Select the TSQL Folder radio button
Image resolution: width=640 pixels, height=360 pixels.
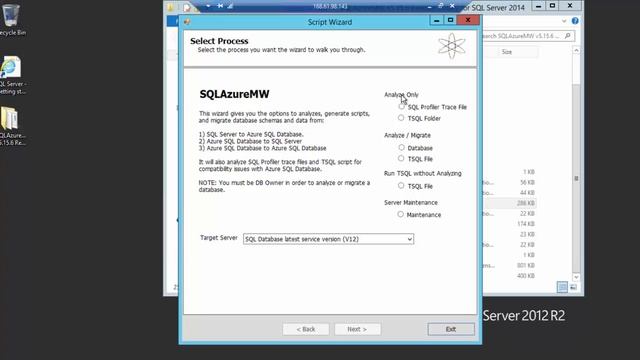click(401, 118)
